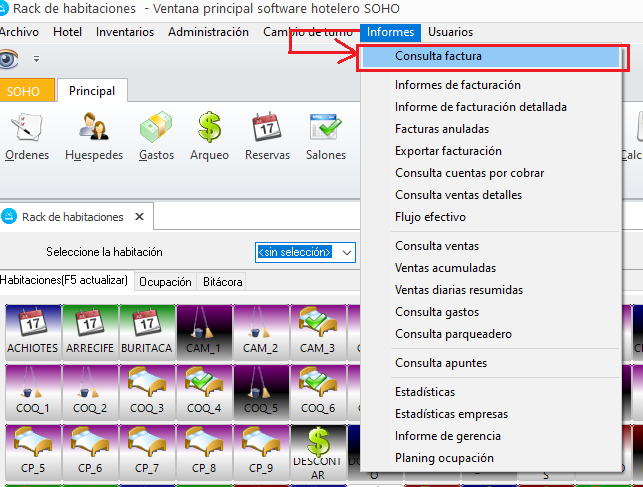The height and width of the screenshot is (487, 643).
Task: Switch to the Ocupación tab
Action: click(165, 282)
